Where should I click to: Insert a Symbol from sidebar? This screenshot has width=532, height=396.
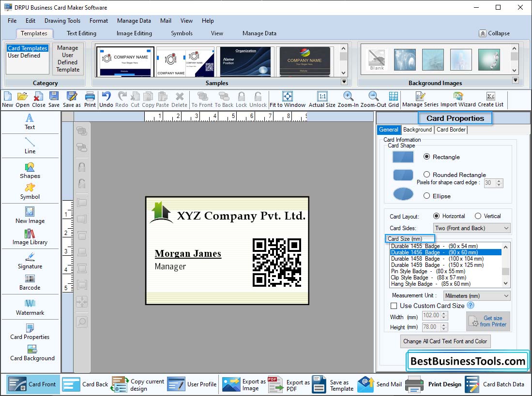click(30, 191)
